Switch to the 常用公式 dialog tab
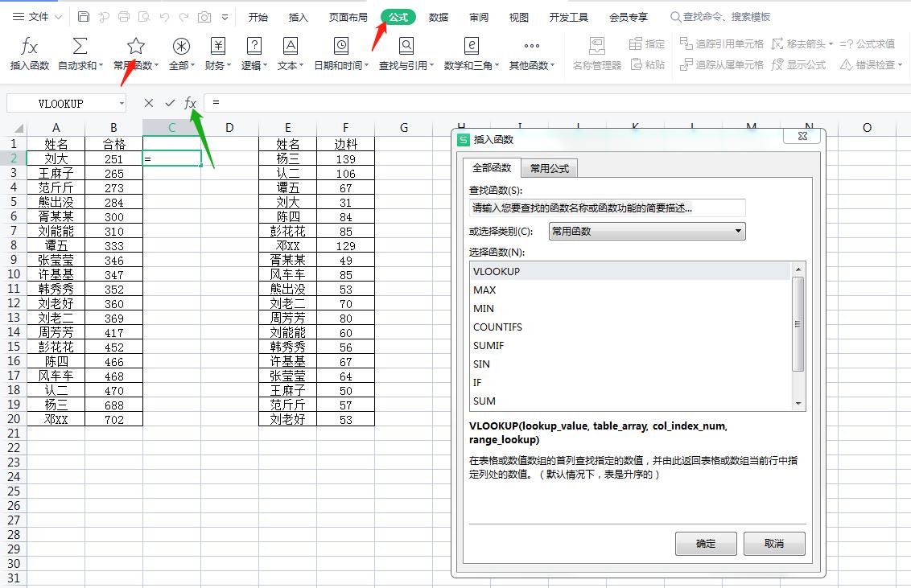 550,168
